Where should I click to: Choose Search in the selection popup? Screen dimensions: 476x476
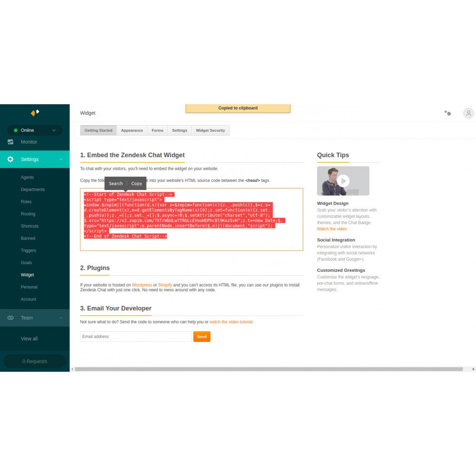click(116, 183)
